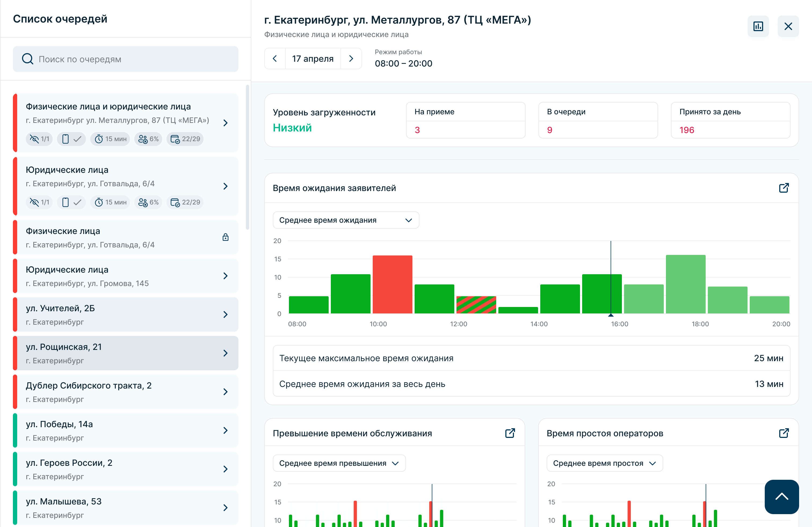This screenshot has height=527, width=812.
Task: Select Дублер Сибирского тракта, 2 queue
Action: tap(126, 391)
